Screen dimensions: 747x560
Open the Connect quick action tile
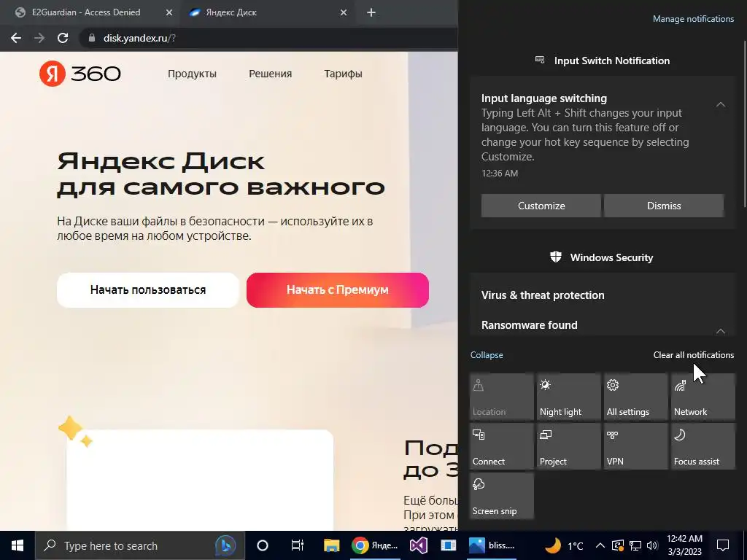(x=502, y=446)
